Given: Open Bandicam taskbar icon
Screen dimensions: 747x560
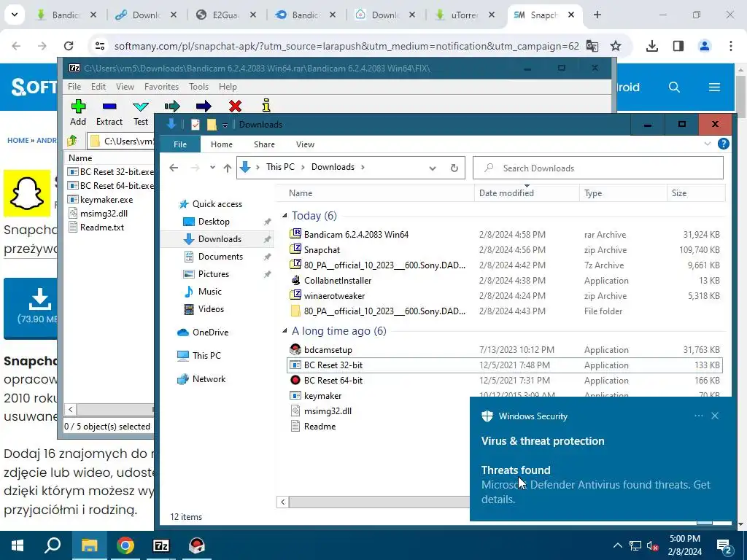Looking at the screenshot, I should (x=196, y=545).
